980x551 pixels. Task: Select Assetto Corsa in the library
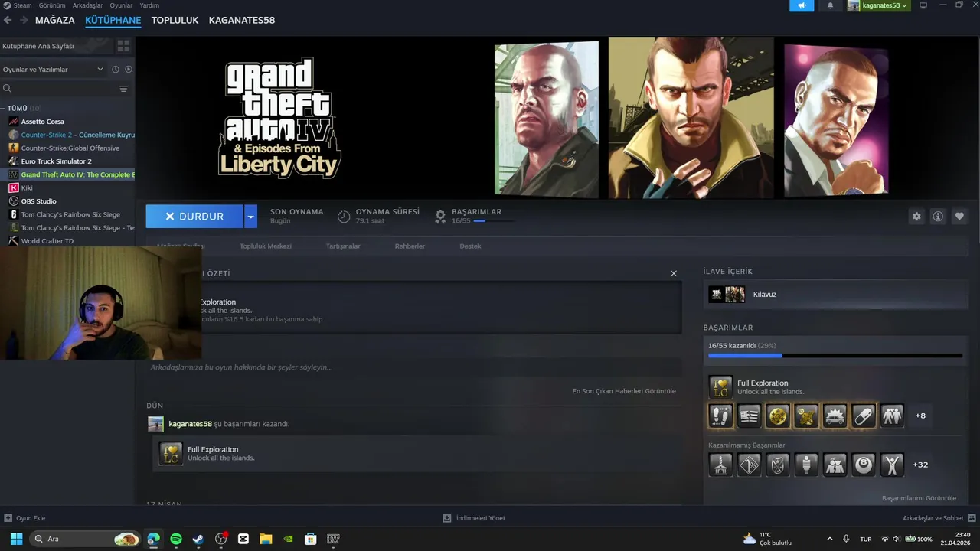point(43,122)
